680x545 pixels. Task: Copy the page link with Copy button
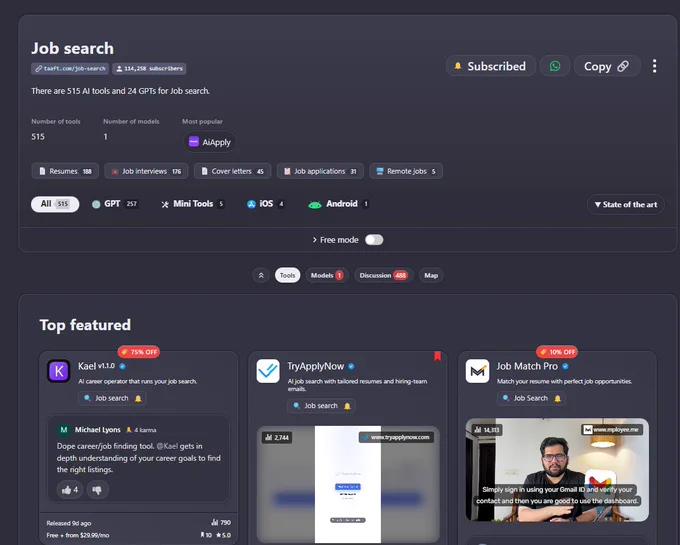coord(607,66)
